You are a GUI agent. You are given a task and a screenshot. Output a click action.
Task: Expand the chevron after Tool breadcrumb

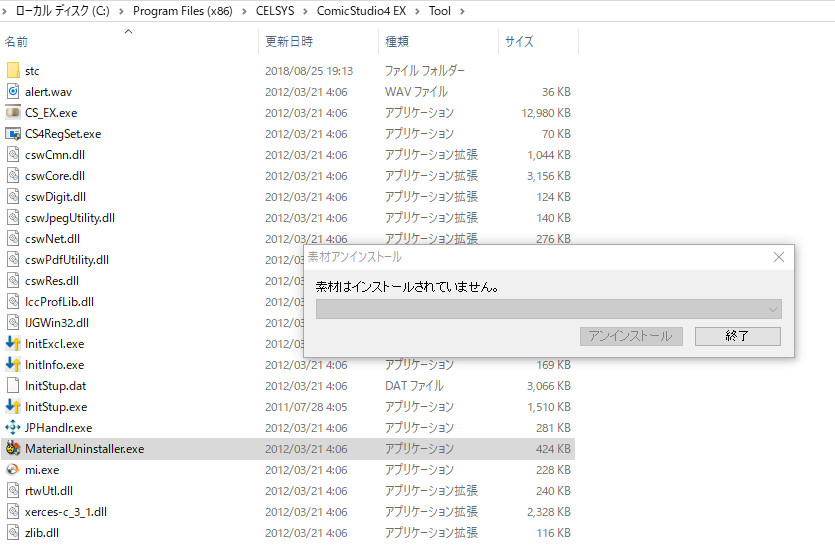click(462, 11)
